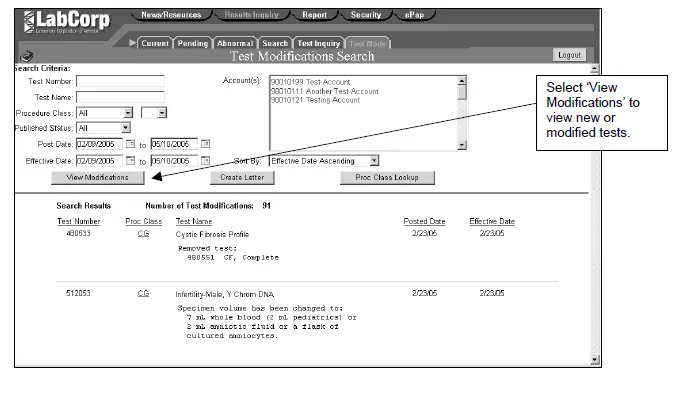The width and height of the screenshot is (700, 402).
Task: Switch to the Test Mods tab
Action: [x=367, y=43]
